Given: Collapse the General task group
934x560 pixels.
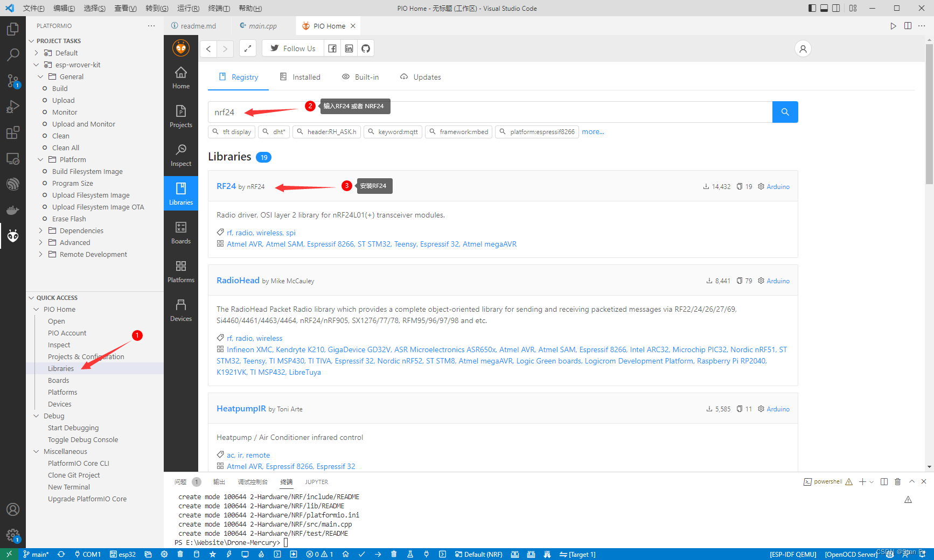Looking at the screenshot, I should point(40,76).
